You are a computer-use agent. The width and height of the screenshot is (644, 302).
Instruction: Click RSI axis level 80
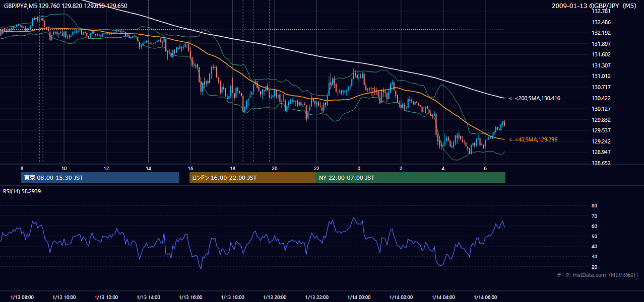point(594,206)
